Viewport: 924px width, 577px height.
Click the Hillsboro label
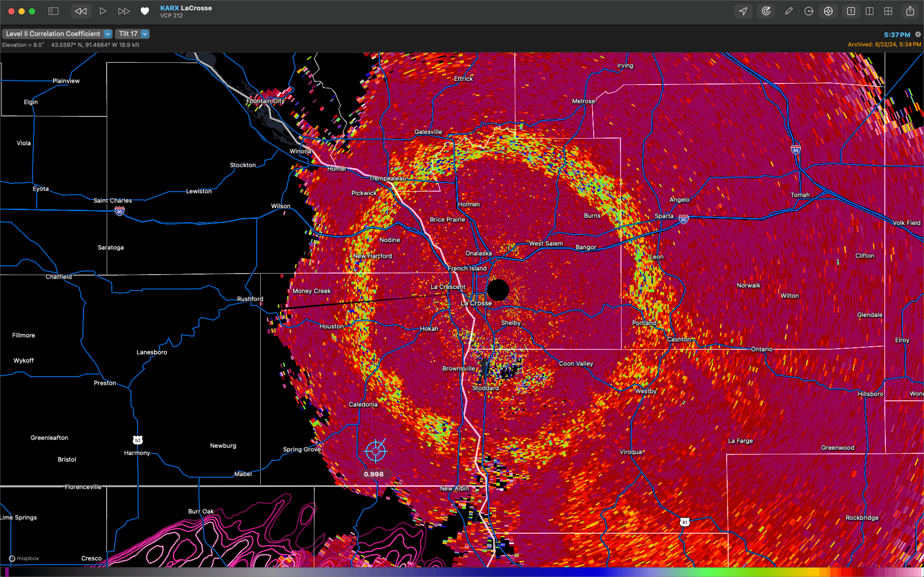pos(870,394)
